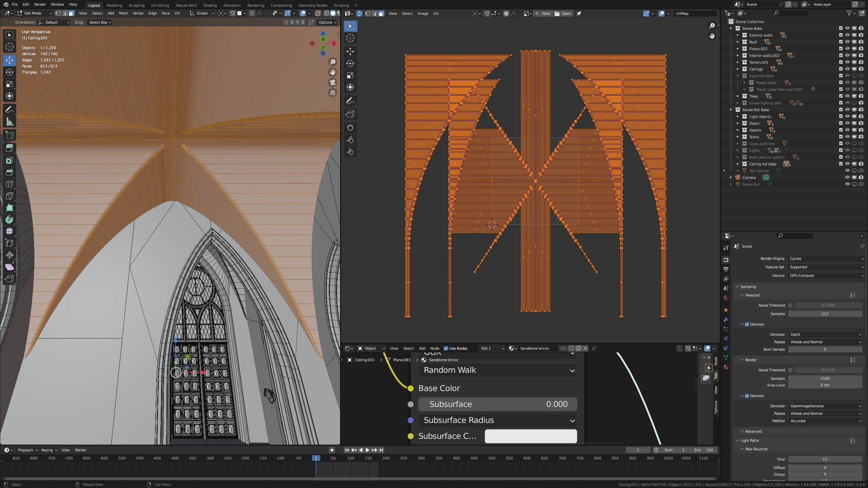Open the Render Engine Cycles dropdown
The image size is (868, 488).
pos(826,259)
